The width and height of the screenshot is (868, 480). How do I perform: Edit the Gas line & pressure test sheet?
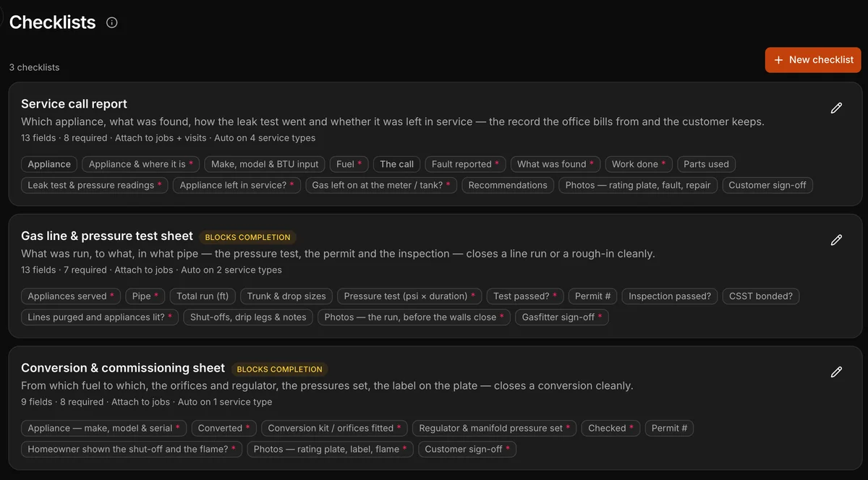click(836, 240)
